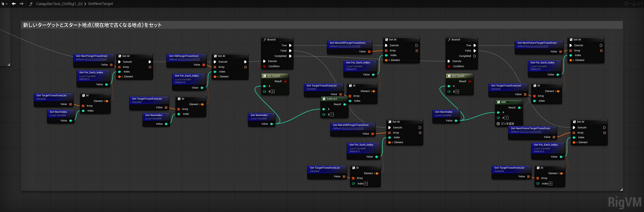Select the Subtract node title
This screenshot has height=212, width=644.
coord(332,99)
